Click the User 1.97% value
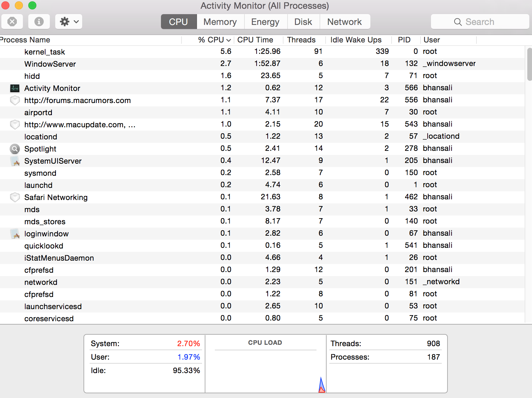 (189, 357)
